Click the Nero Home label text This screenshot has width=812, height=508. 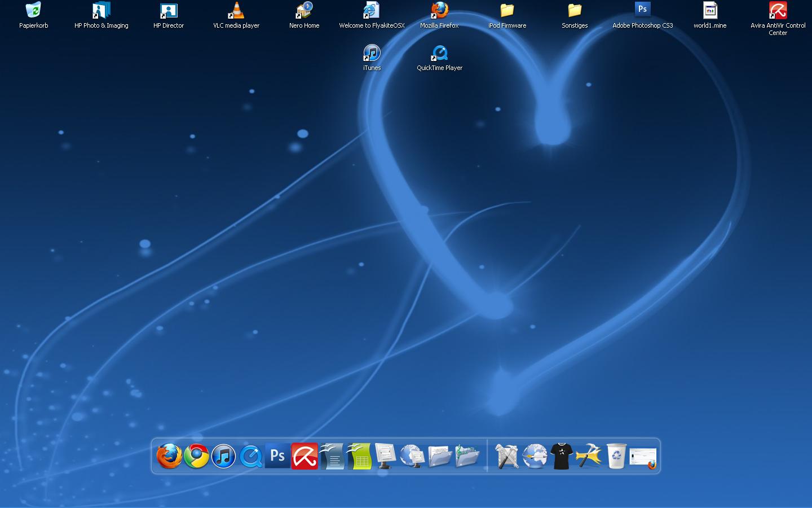coord(304,25)
